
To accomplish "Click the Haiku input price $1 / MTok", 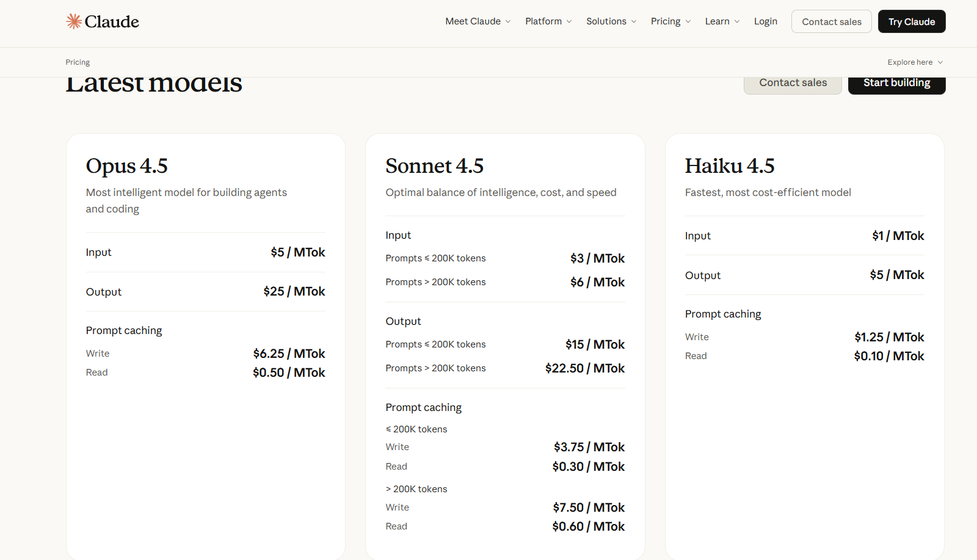I will click(x=898, y=236).
